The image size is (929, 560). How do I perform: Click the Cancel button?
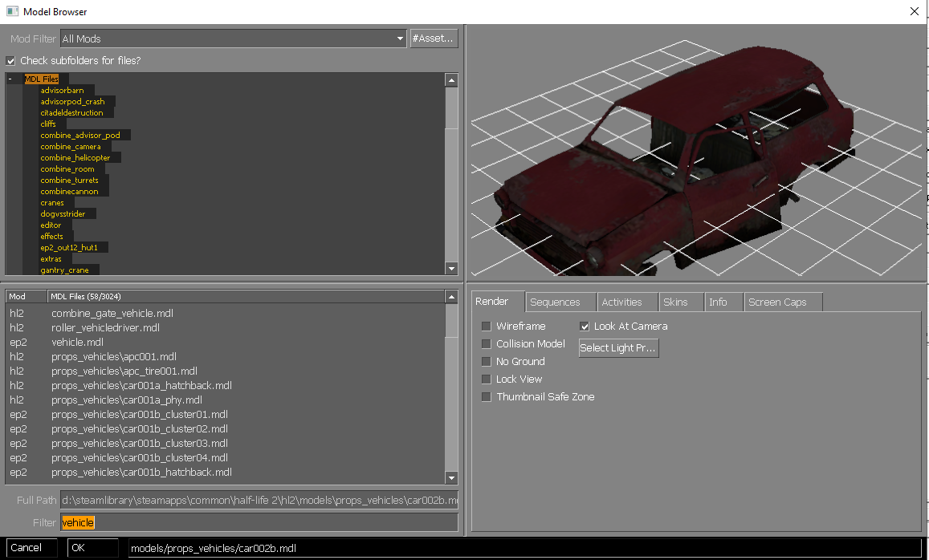(30, 548)
